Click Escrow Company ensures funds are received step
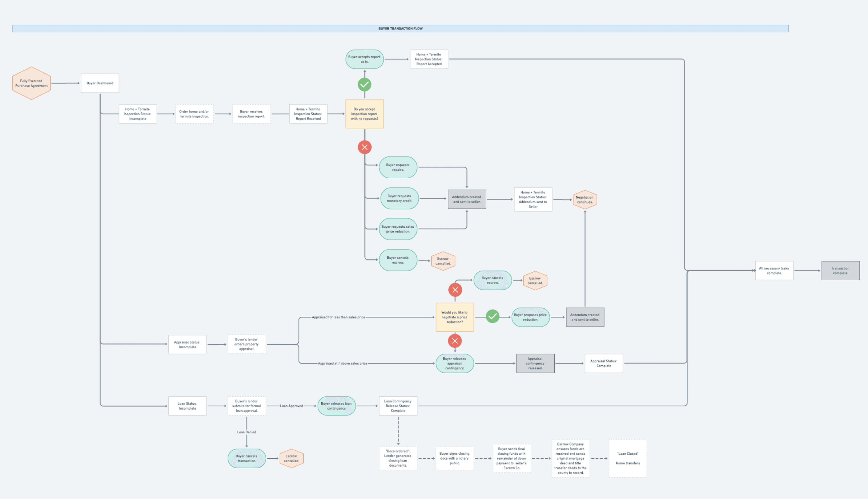 pos(570,458)
